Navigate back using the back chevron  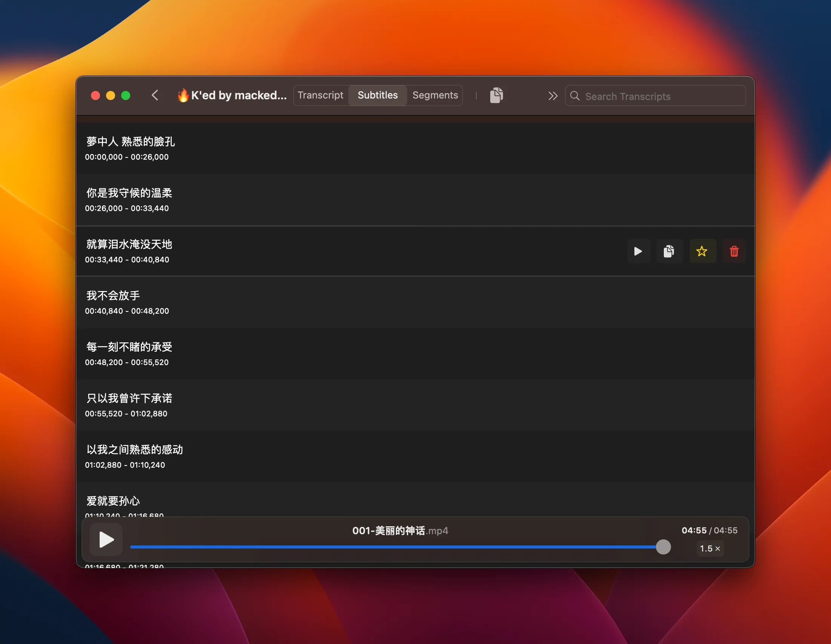pos(155,96)
